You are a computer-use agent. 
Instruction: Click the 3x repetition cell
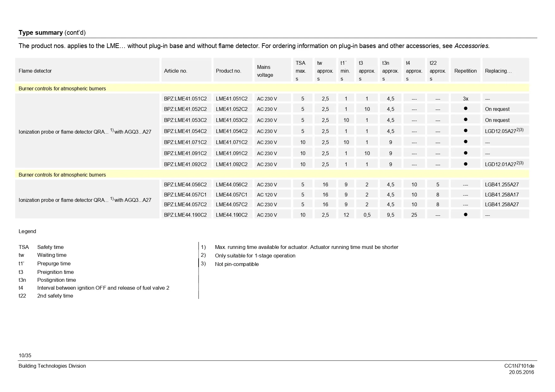[465, 99]
